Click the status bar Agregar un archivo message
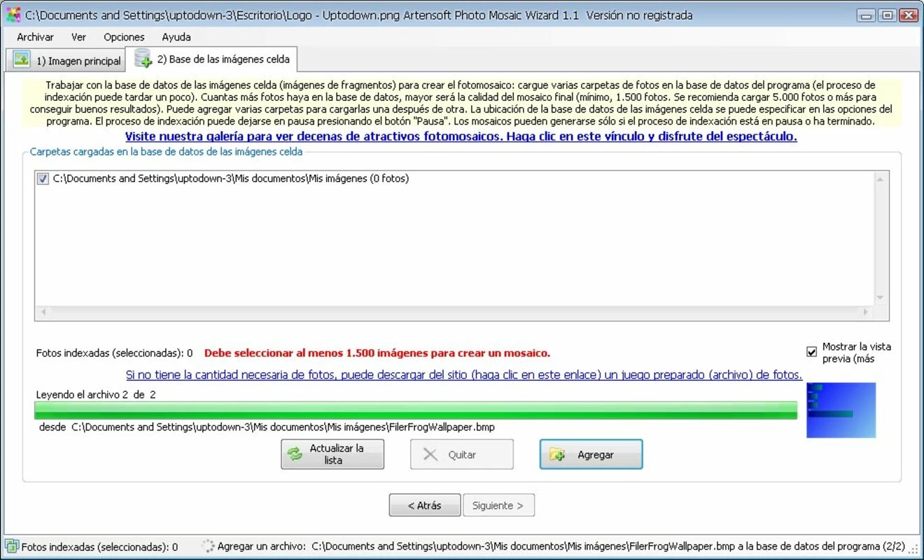Image resolution: width=924 pixels, height=560 pixels. [561, 546]
